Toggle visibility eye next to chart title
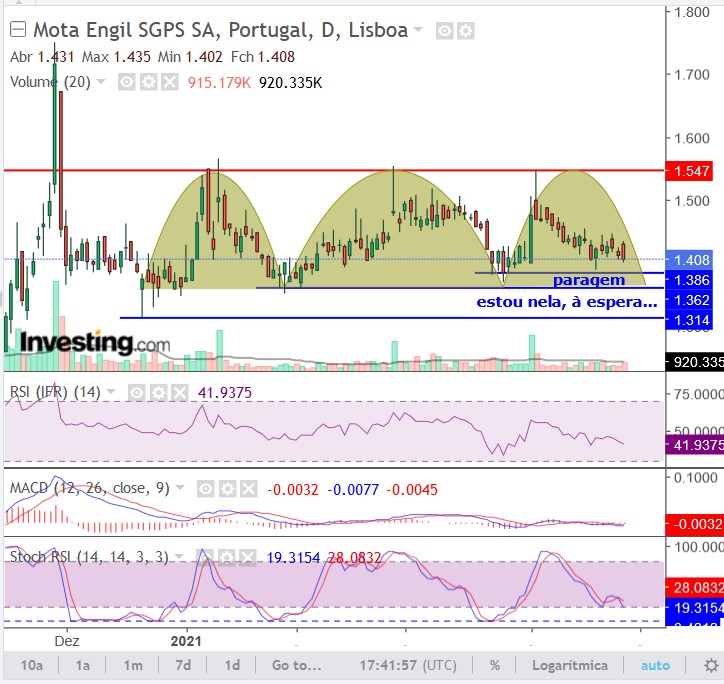This screenshot has height=684, width=724. tap(444, 31)
